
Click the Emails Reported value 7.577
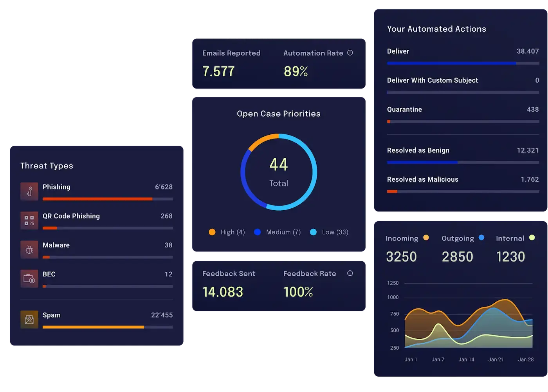click(x=218, y=72)
